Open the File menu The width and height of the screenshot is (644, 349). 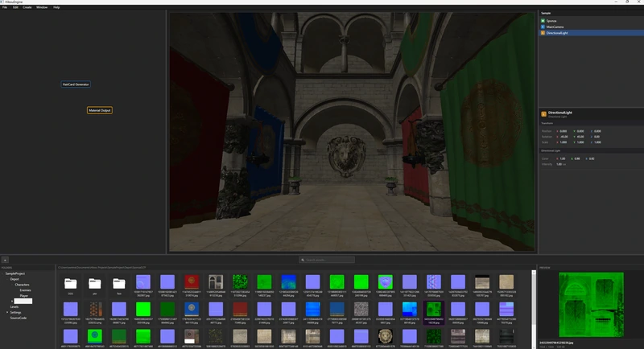(5, 7)
